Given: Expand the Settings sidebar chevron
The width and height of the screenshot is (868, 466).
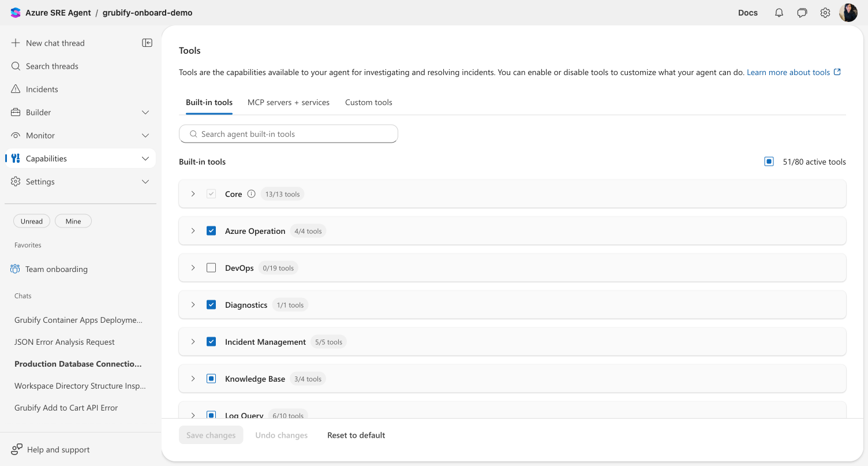Looking at the screenshot, I should tap(145, 181).
